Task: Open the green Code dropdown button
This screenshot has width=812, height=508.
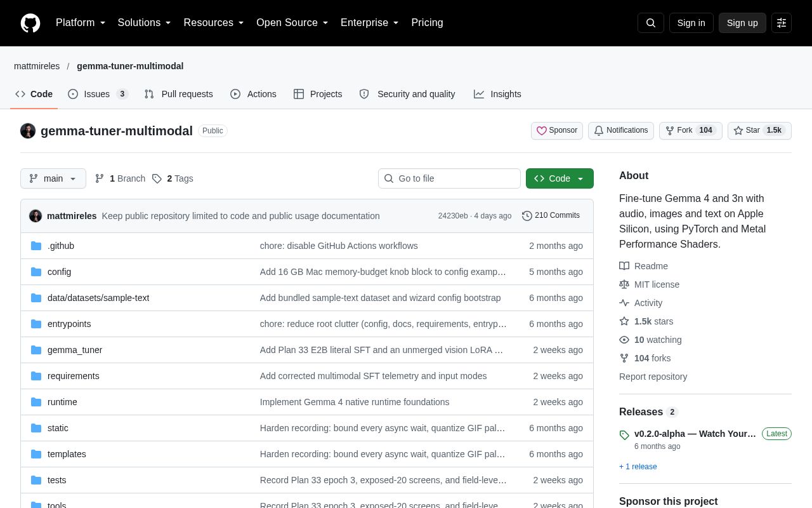Action: [560, 178]
